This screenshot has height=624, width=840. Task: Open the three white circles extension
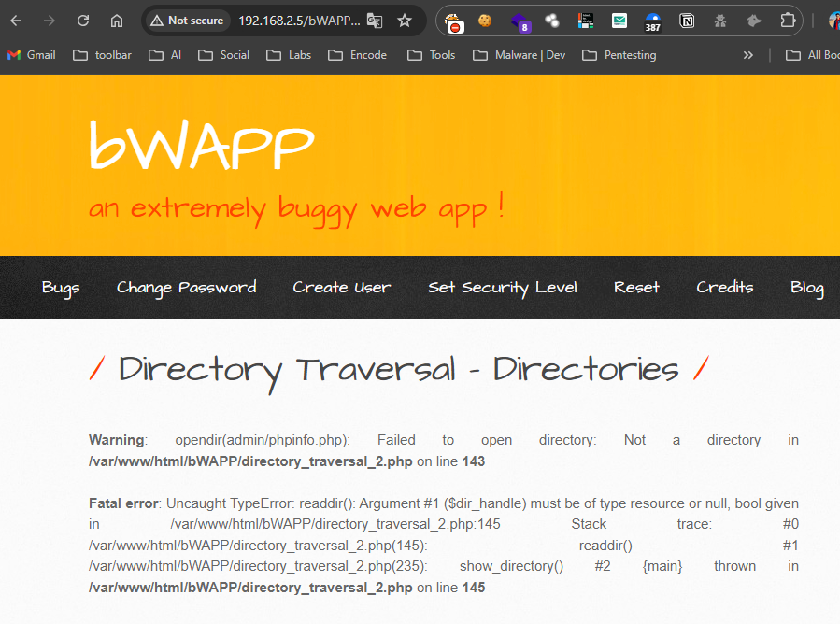[552, 21]
